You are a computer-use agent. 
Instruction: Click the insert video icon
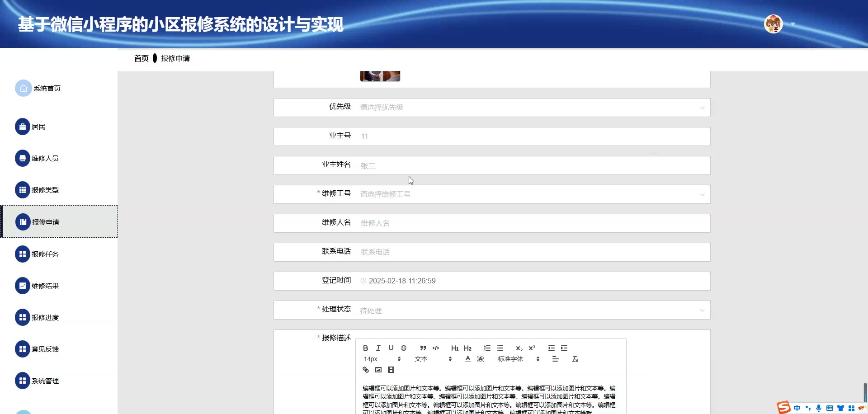(391, 370)
